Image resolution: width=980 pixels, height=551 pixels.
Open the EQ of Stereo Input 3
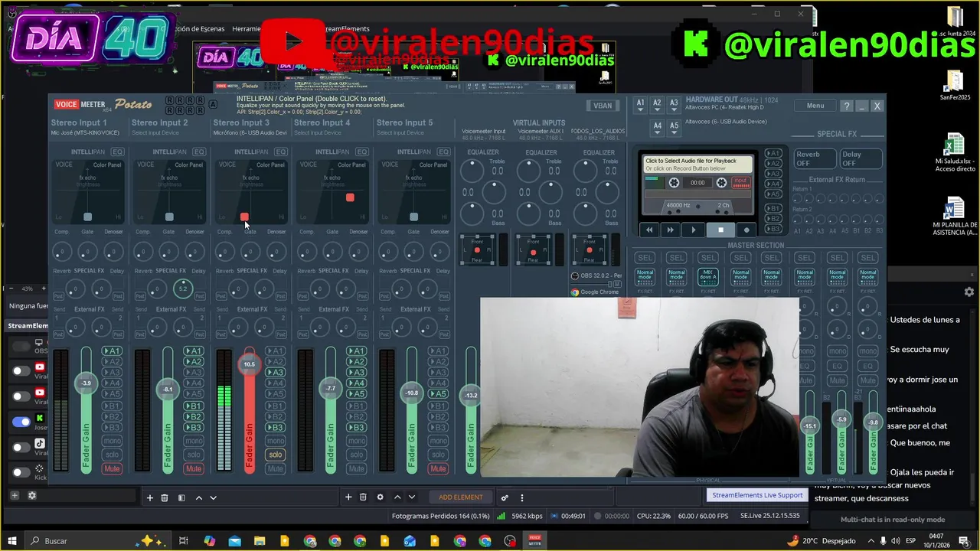point(281,152)
